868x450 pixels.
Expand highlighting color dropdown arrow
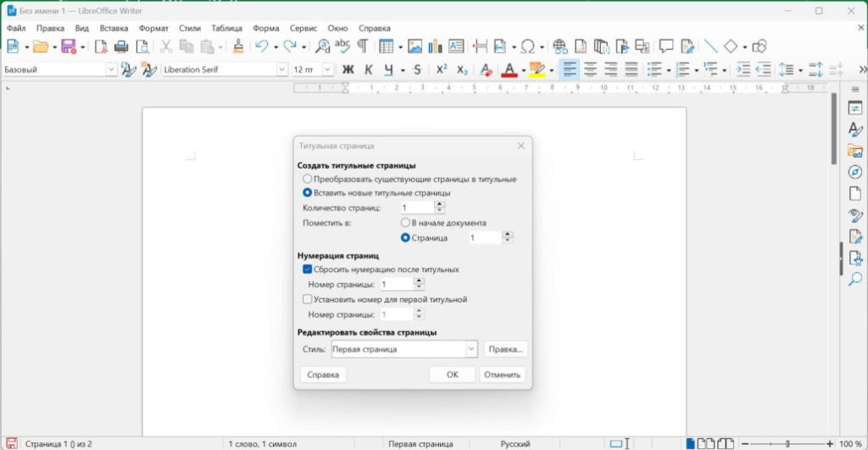click(551, 70)
